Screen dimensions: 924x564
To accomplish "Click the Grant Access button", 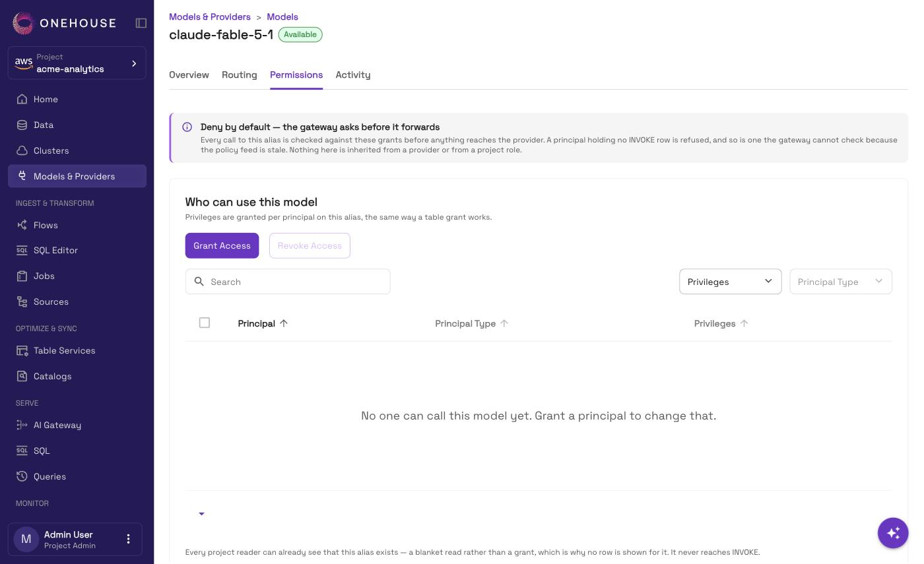I will (222, 245).
